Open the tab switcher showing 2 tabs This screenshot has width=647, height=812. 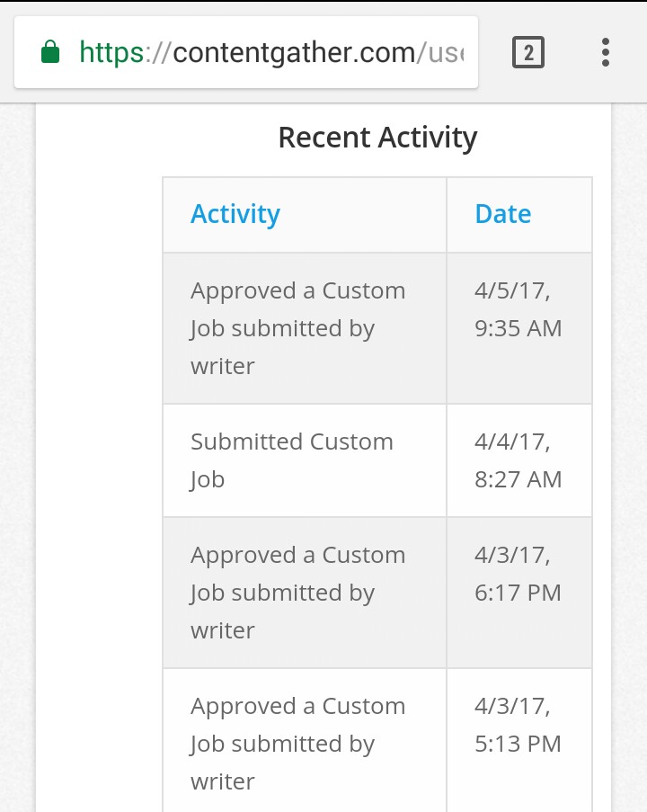[528, 53]
